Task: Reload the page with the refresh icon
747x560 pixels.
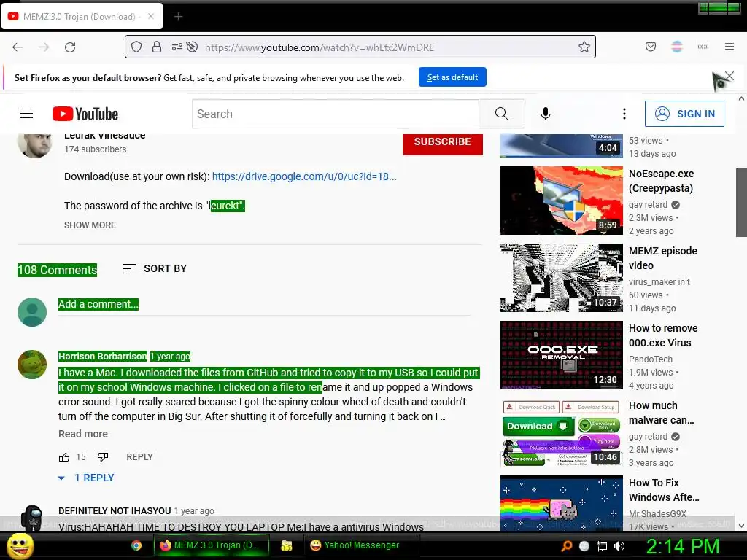Action: tap(70, 47)
